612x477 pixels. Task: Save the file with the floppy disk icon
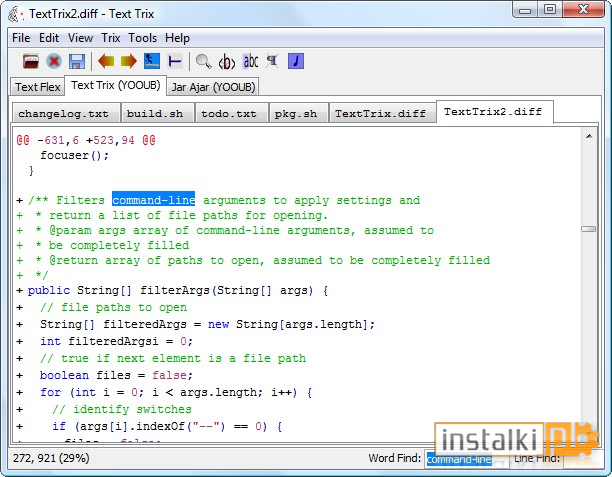[77, 62]
